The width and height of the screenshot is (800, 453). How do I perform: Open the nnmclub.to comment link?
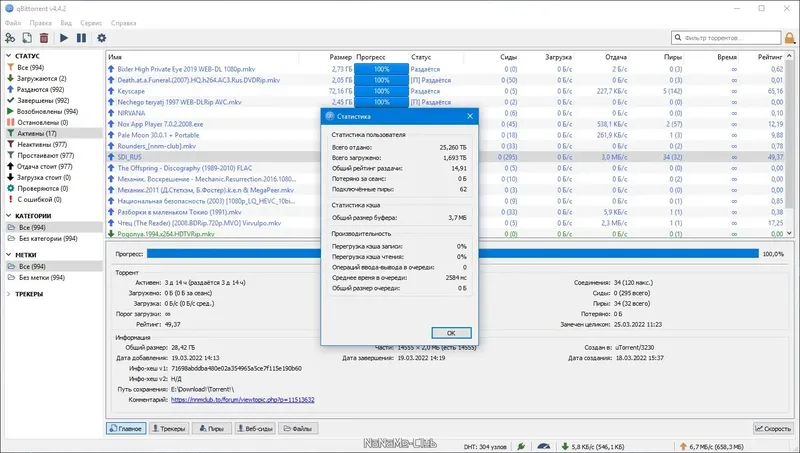[242, 399]
